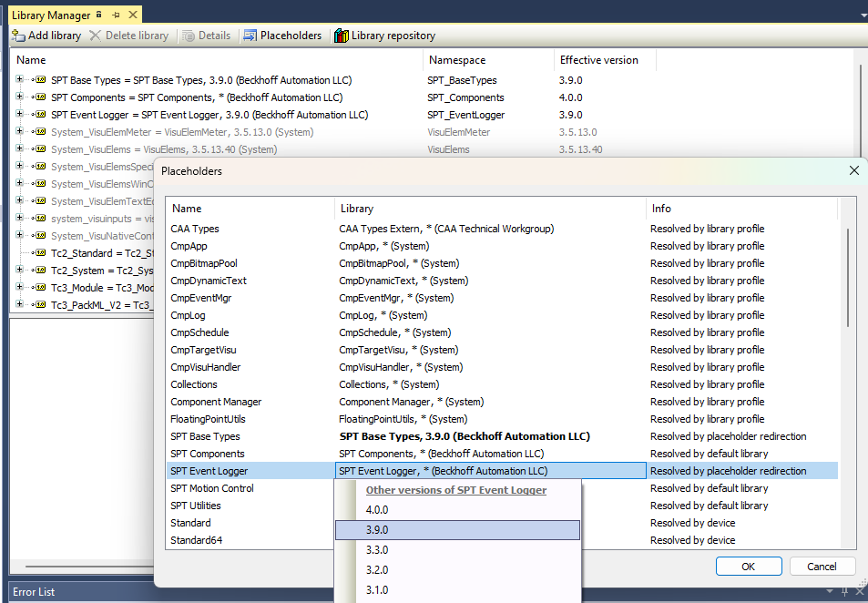Click the Add library toolbar icon
868x603 pixels.
click(x=19, y=36)
